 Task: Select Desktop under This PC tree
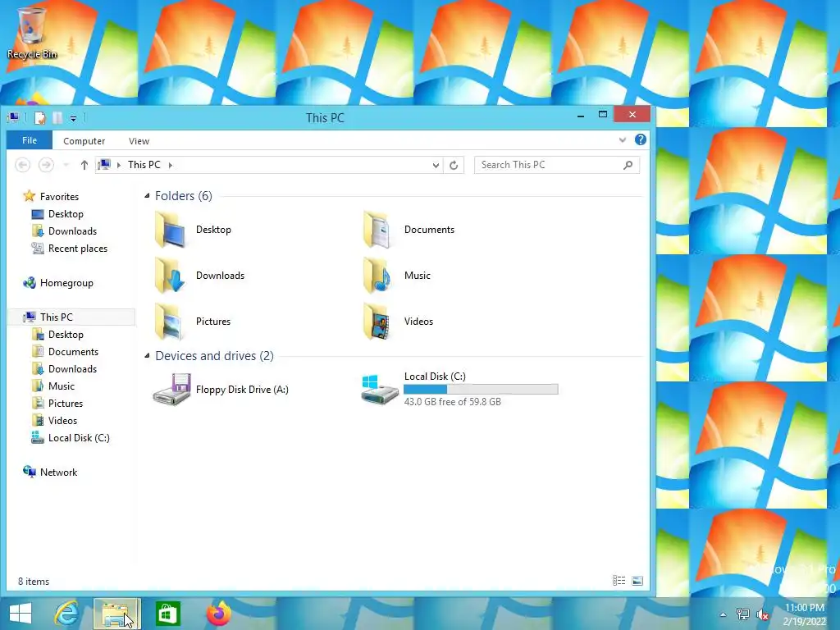click(x=57, y=335)
